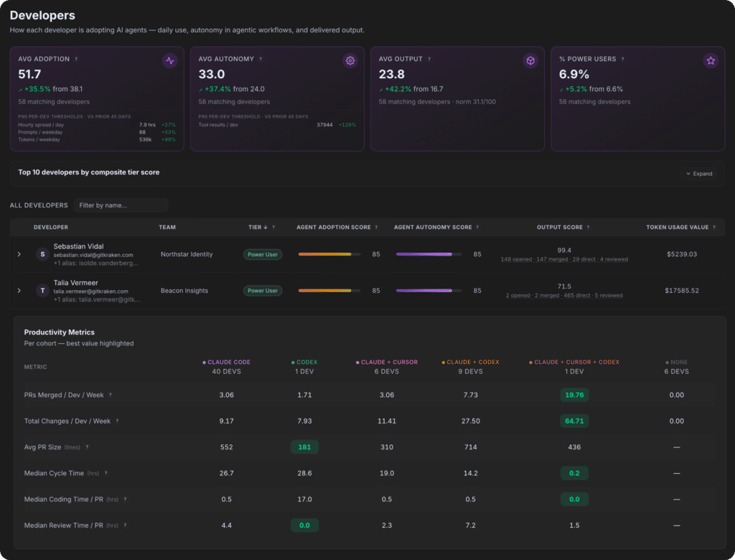Expand Sebastian Vidal's row chevron

point(19,254)
